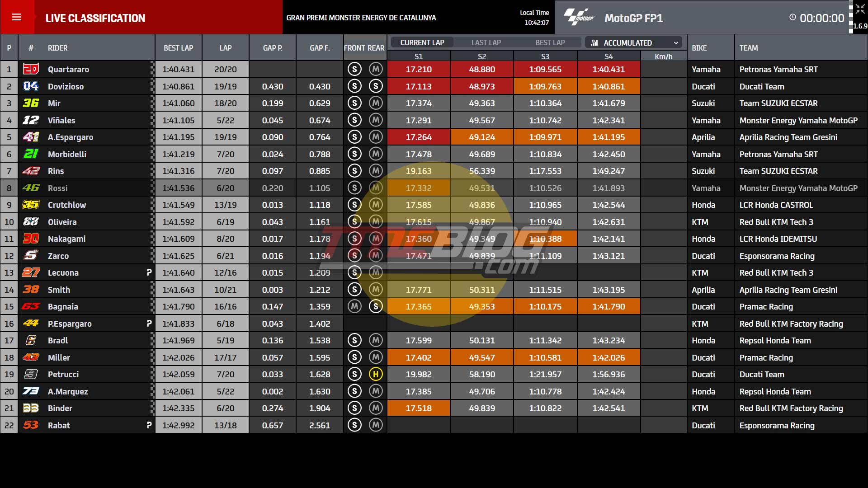The height and width of the screenshot is (488, 868).
Task: Open the hamburger menu
Action: [17, 17]
